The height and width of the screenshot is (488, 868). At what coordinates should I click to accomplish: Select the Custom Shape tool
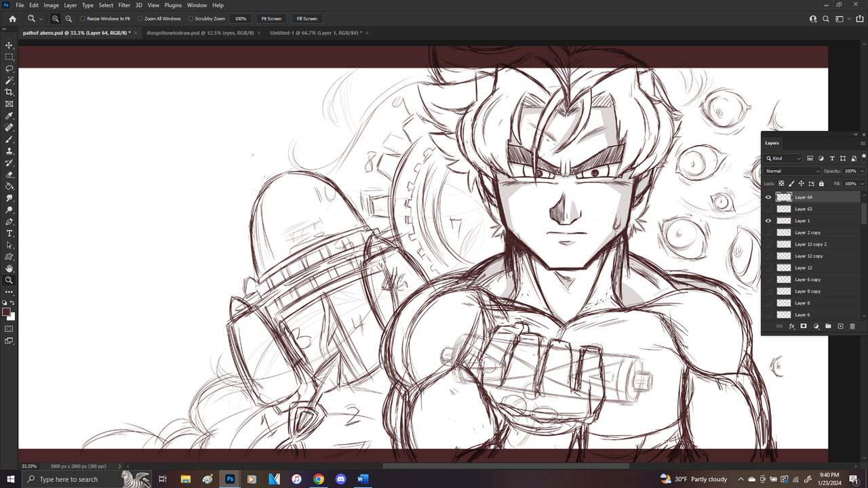point(9,257)
